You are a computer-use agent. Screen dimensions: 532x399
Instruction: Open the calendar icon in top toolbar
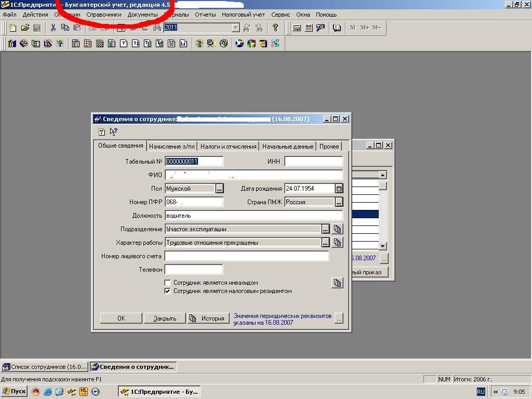point(309,28)
